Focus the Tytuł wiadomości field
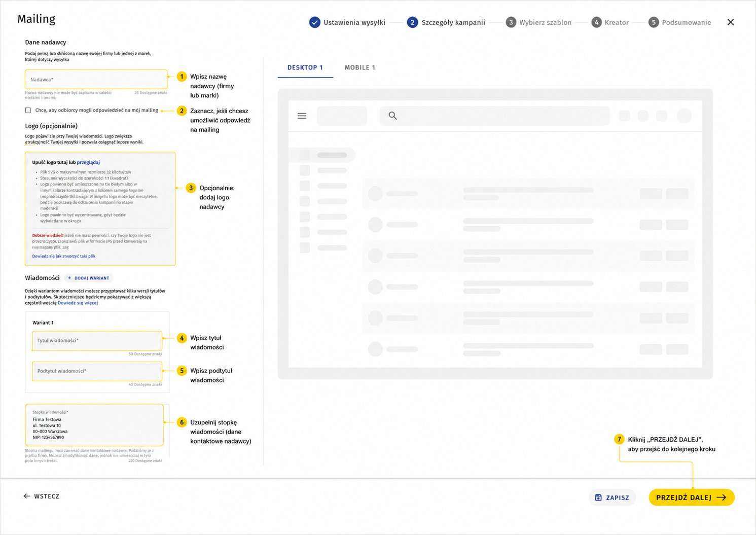This screenshot has height=535, width=756. 97,341
